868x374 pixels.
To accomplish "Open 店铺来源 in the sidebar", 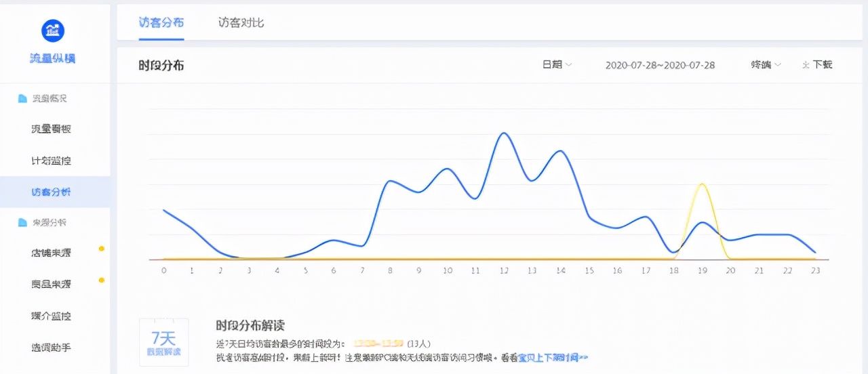I will [51, 253].
